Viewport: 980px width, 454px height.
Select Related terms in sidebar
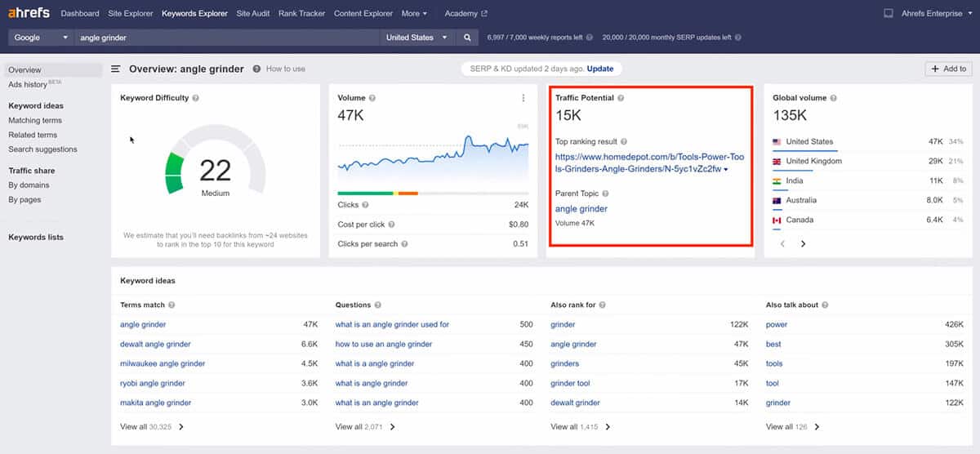point(33,135)
